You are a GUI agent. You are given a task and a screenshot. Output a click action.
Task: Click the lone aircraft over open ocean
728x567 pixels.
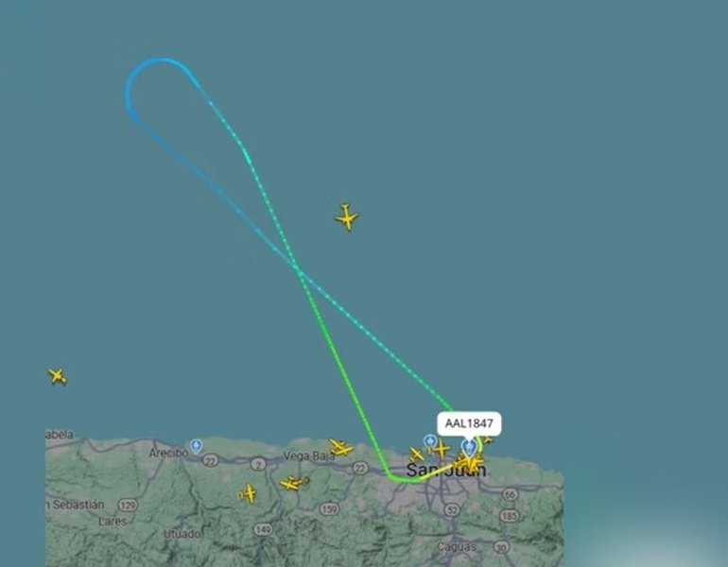[x=346, y=216]
